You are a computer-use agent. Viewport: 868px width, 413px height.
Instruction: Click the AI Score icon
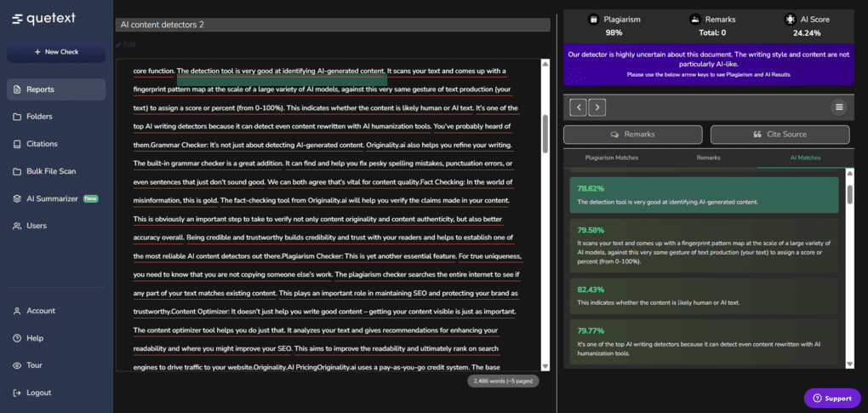pos(791,20)
